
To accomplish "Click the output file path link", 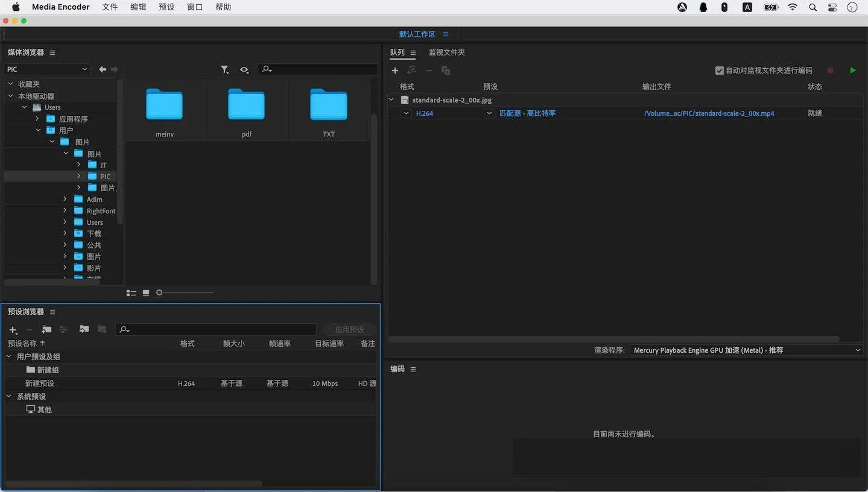I will (x=709, y=113).
